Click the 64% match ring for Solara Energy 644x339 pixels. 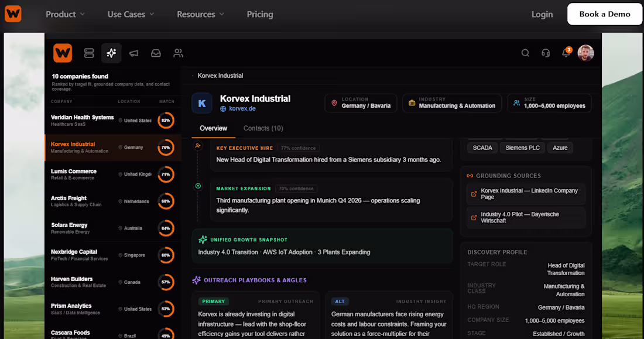[x=166, y=228]
